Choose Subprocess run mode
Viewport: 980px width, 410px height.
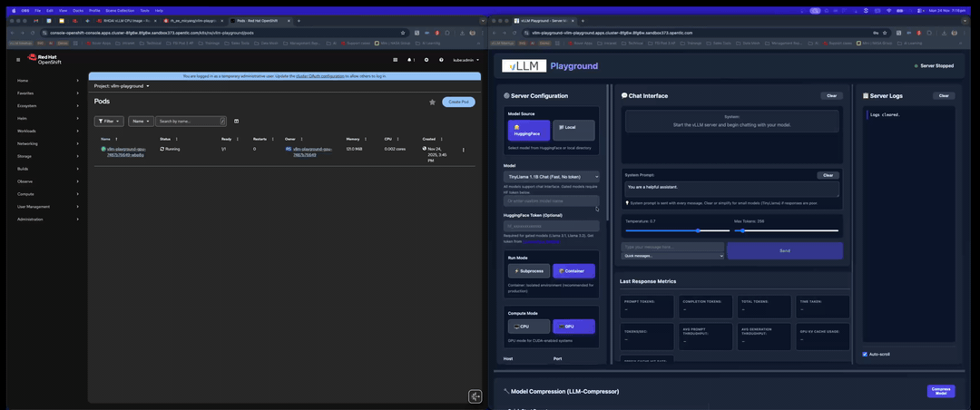tap(527, 270)
